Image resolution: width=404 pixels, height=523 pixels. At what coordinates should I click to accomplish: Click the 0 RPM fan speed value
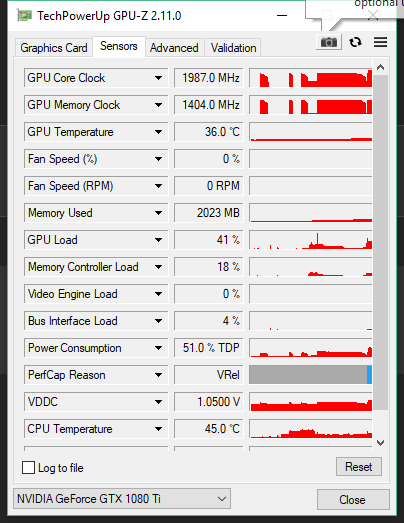tap(209, 186)
